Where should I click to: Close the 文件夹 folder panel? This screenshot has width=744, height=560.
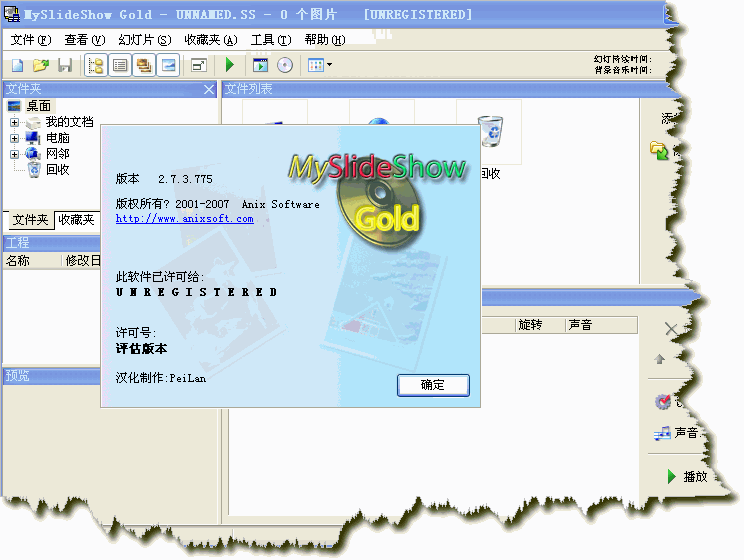pyautogui.click(x=209, y=89)
